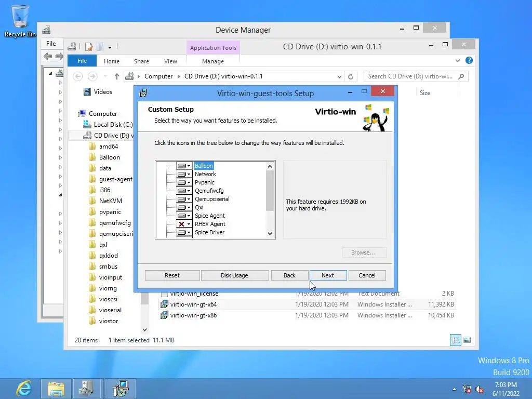Open Qemupciserial feature install-state dropdown
532x399 pixels.
pyautogui.click(x=184, y=199)
